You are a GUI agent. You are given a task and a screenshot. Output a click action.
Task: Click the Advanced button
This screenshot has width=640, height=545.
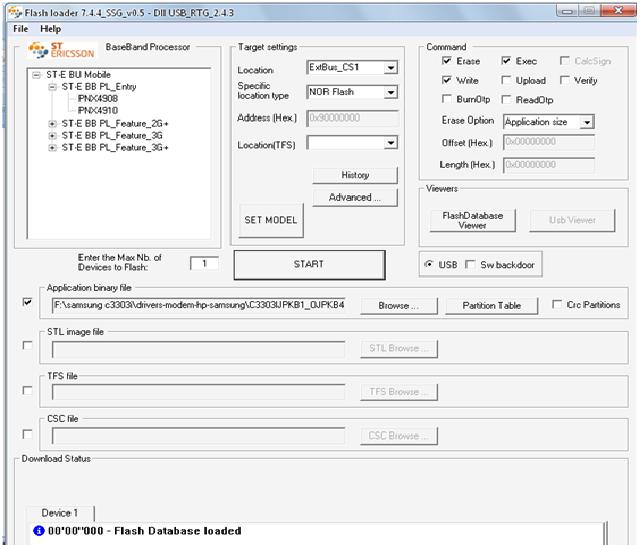(x=355, y=198)
